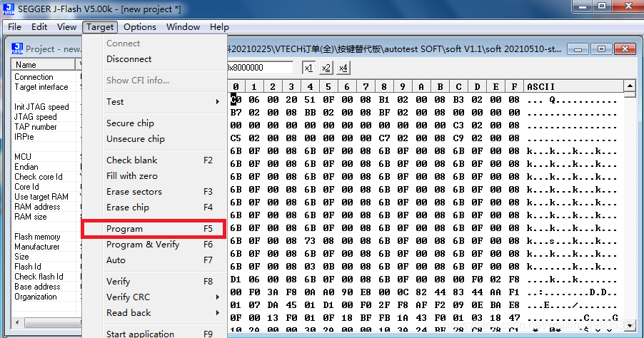Choose Check blank option
The width and height of the screenshot is (644, 338).
click(x=154, y=160)
